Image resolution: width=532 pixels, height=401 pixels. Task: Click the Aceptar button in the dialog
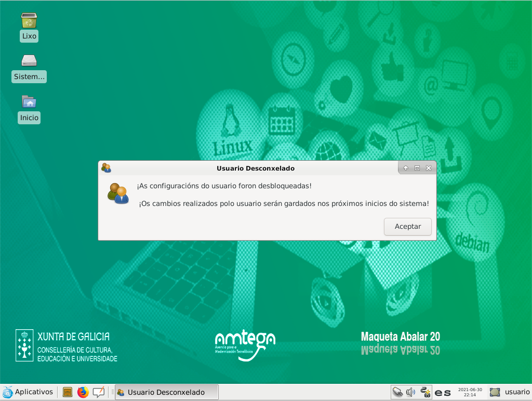click(408, 227)
